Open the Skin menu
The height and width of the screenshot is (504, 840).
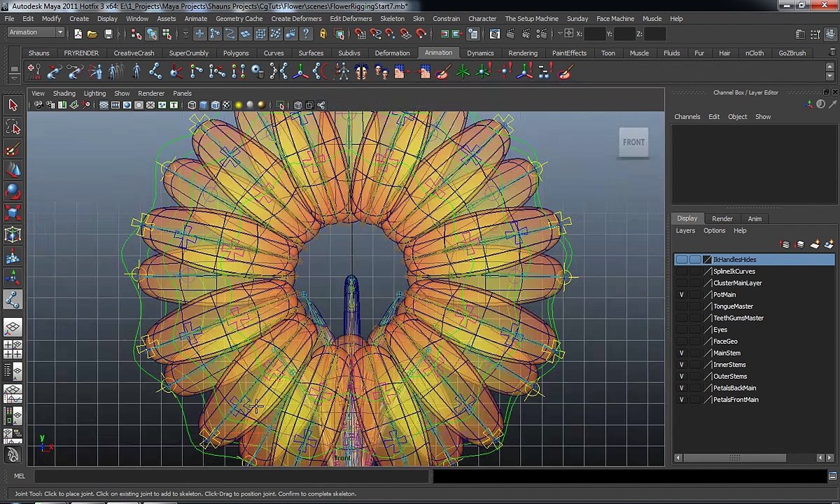click(419, 19)
